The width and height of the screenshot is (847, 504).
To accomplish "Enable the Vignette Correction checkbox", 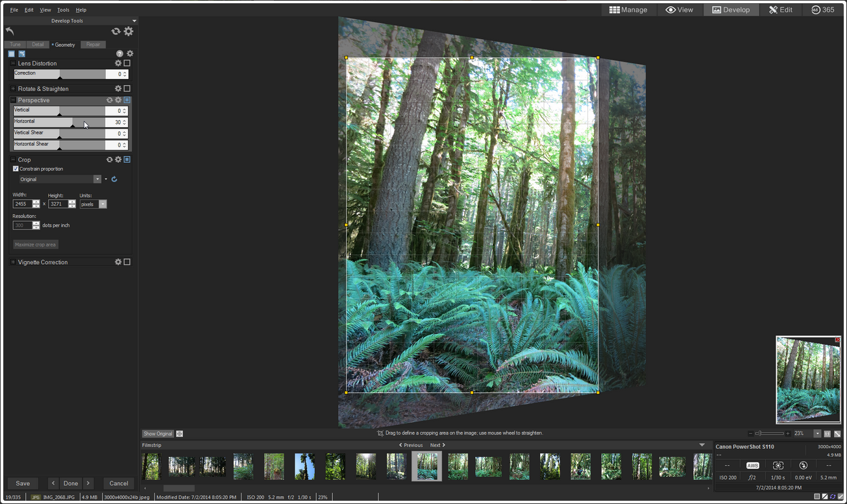I will click(x=127, y=262).
